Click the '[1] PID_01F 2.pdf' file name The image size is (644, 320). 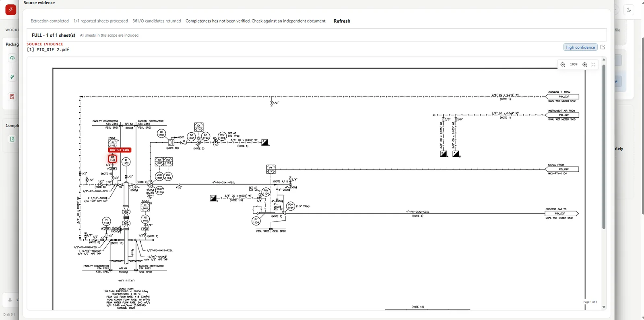tap(48, 50)
